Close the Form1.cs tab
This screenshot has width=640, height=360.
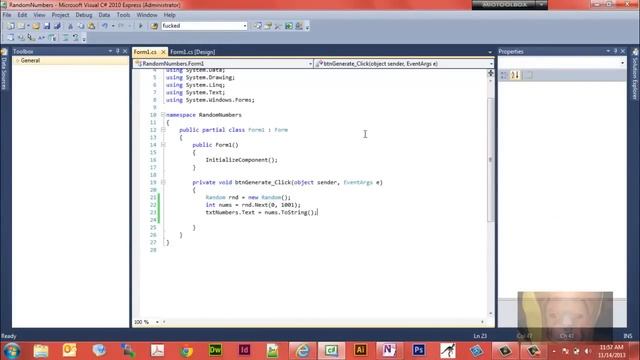click(x=163, y=52)
